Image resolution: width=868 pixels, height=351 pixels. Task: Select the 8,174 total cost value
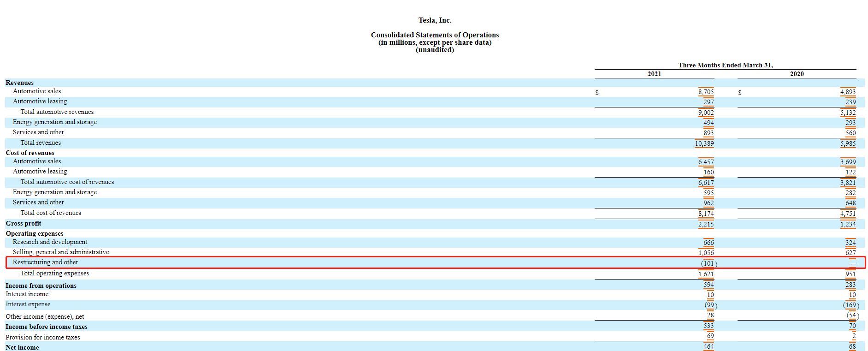tap(706, 214)
